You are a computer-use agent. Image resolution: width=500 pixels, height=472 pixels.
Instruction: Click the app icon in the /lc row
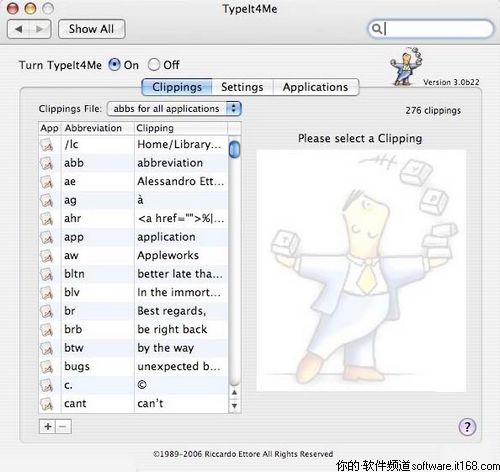47,145
